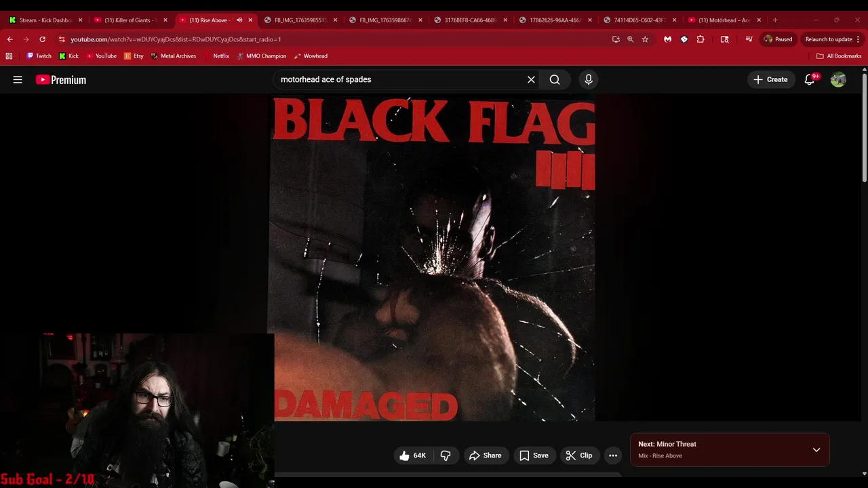Viewport: 868px width, 488px height.
Task: Open the YouTube account avatar menu
Action: pos(838,79)
